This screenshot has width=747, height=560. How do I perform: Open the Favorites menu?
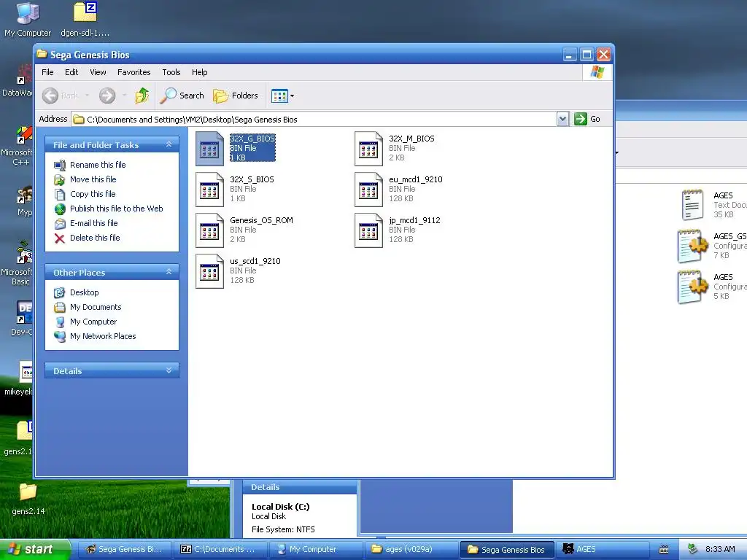[134, 72]
